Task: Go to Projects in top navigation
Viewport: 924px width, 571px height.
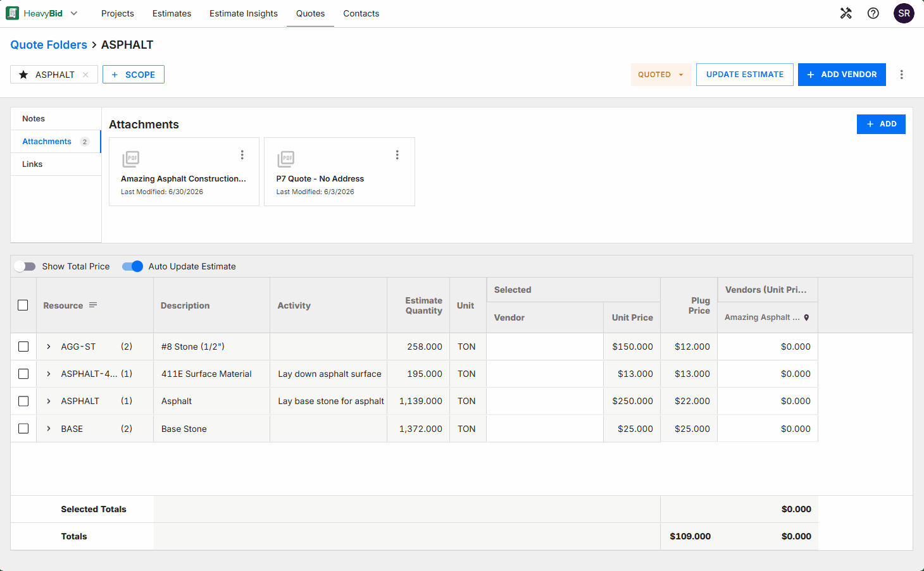Action: [x=118, y=13]
